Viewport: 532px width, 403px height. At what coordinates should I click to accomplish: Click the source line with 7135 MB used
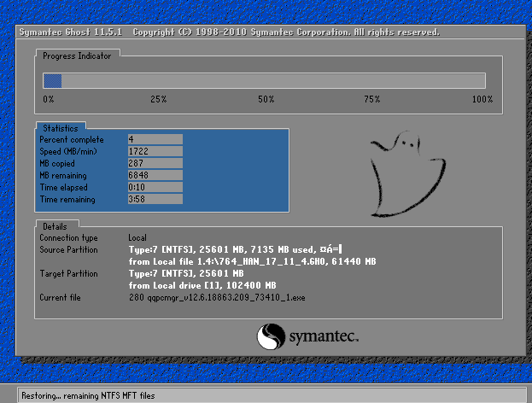(x=236, y=249)
